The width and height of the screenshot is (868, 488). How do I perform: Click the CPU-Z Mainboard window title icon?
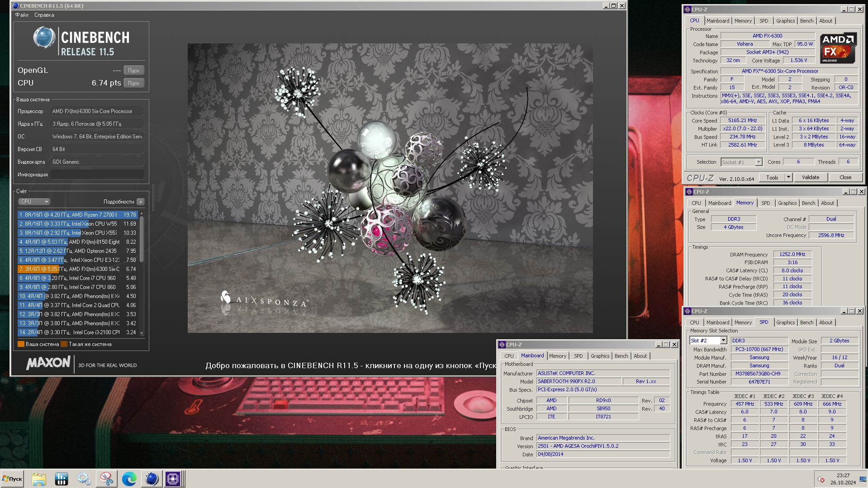[x=502, y=345]
